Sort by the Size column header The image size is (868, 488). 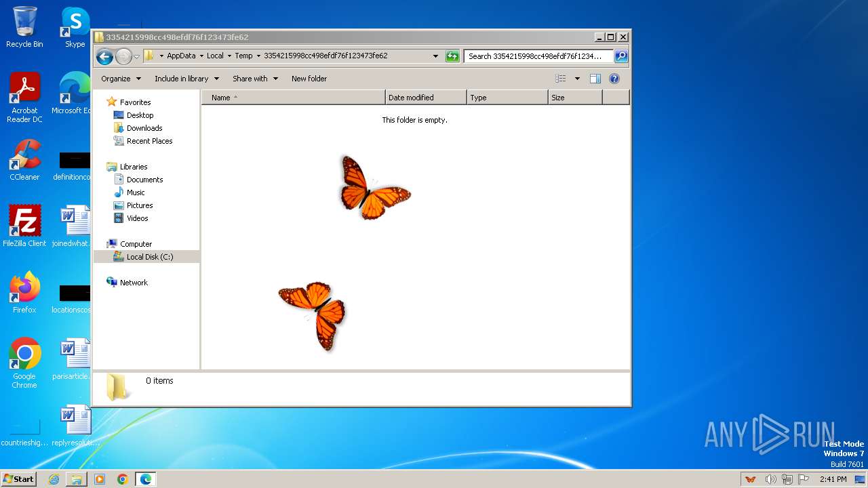tap(575, 98)
